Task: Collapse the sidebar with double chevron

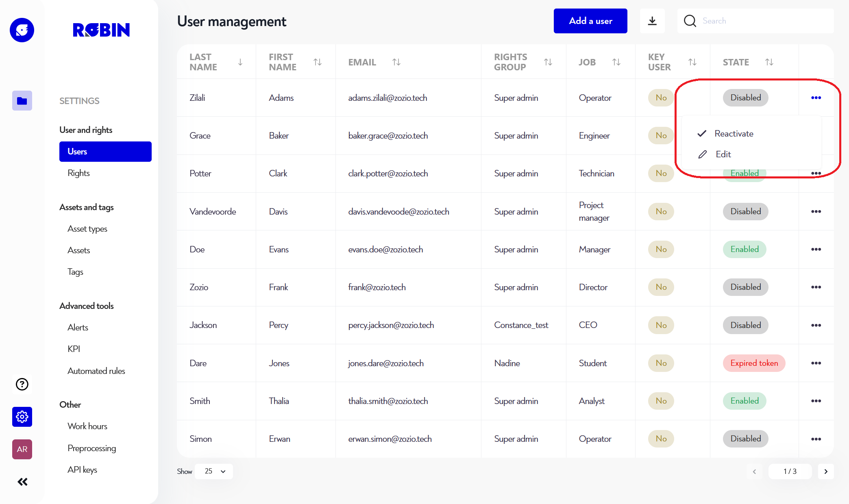Action: pos(22,482)
